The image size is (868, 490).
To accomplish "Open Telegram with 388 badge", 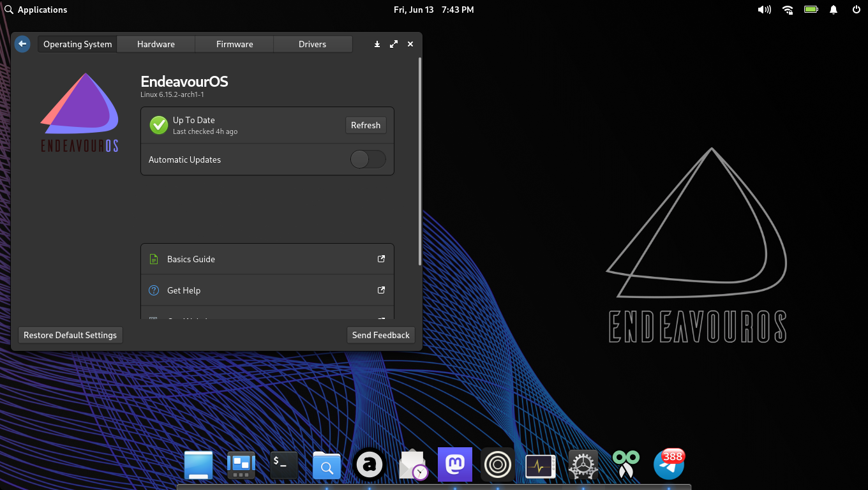I will click(x=669, y=464).
